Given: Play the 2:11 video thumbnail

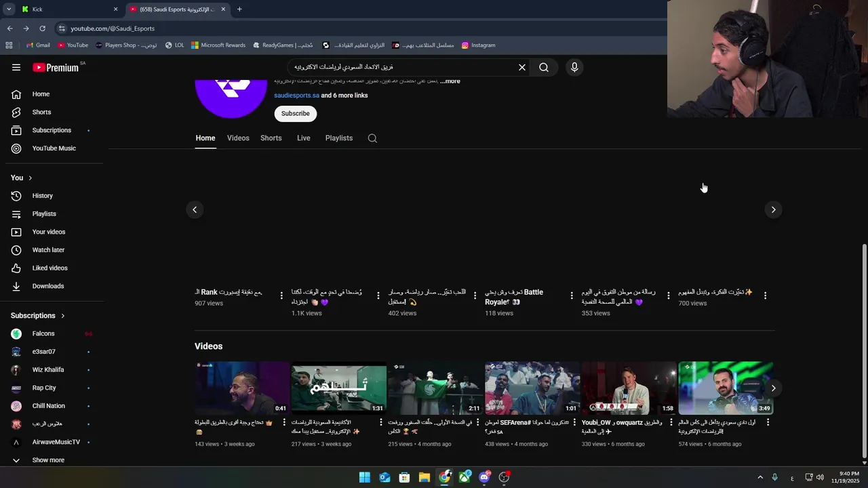Looking at the screenshot, I should [435, 388].
